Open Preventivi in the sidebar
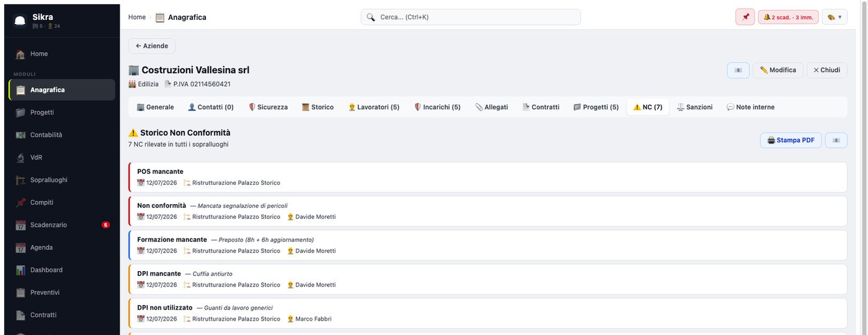Image resolution: width=868 pixels, height=335 pixels. [62, 292]
